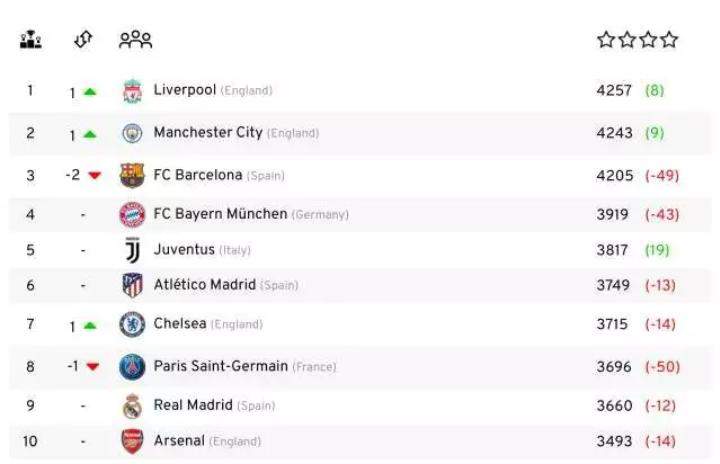The image size is (720, 464).
Task: Click the Atlético Madrid crest icon
Action: pos(132,286)
